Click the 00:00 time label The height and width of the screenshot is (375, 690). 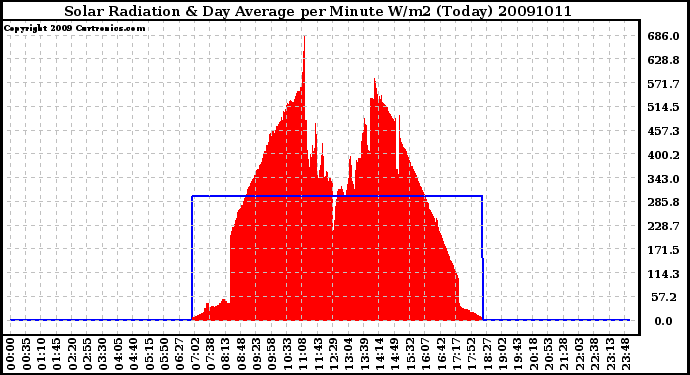(x=11, y=354)
